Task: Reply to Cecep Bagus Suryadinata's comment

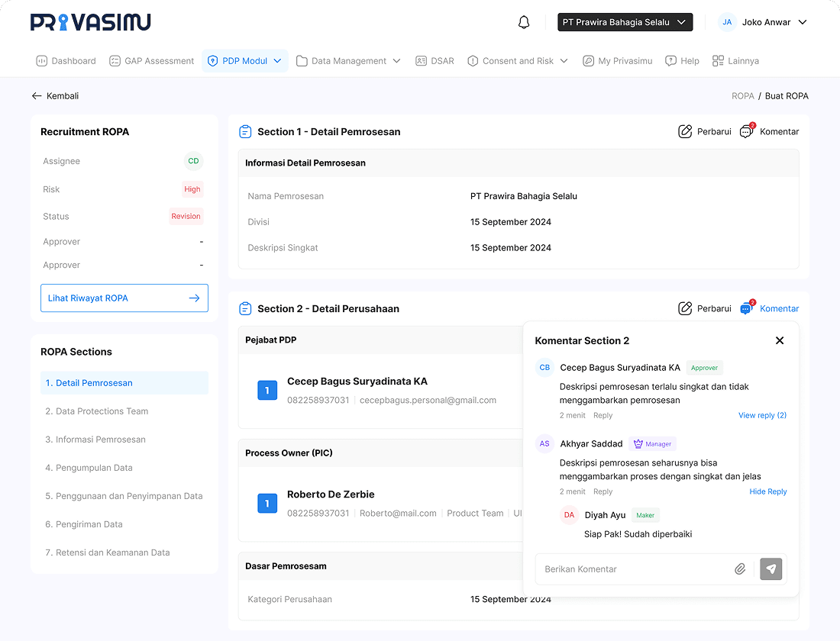Action: pyautogui.click(x=603, y=415)
